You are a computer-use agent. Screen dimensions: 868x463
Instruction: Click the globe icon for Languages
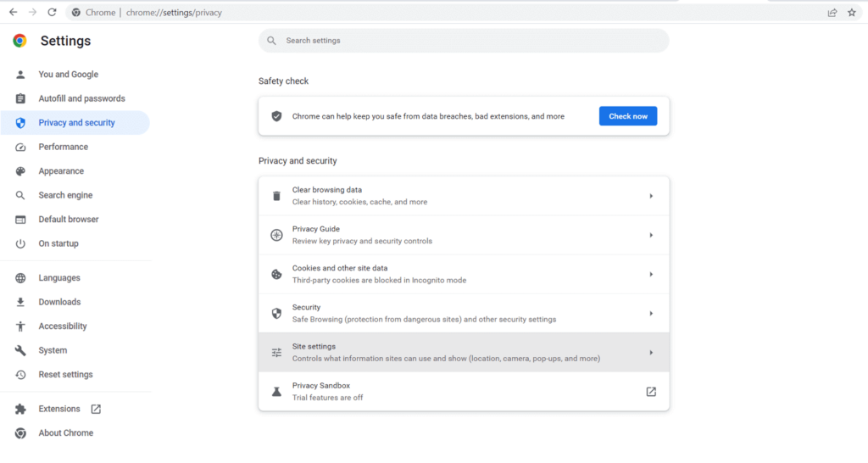[20, 278]
